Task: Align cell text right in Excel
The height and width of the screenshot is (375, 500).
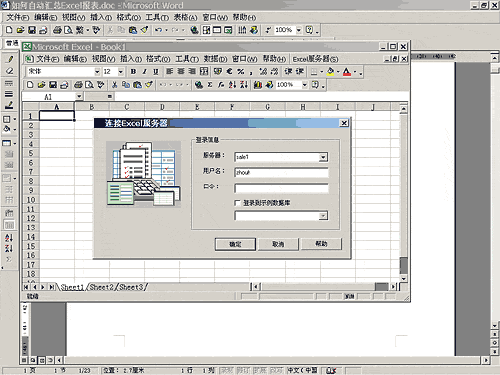Action: [192, 72]
